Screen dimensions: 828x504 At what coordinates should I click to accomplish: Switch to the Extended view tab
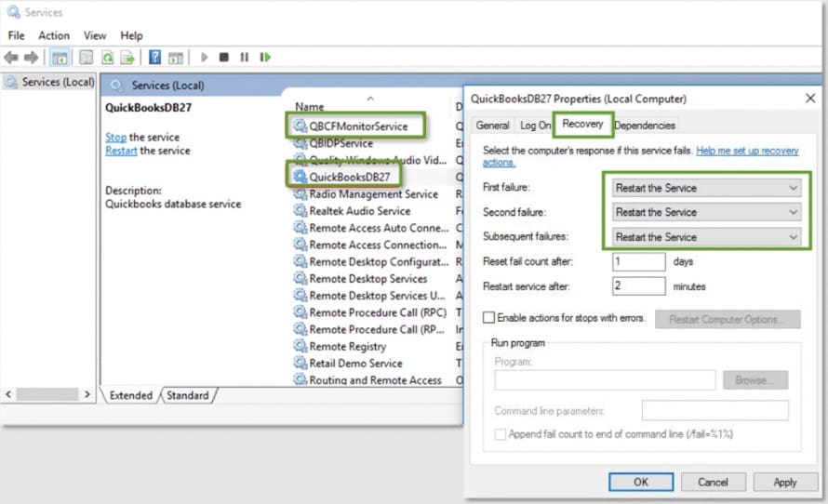click(131, 395)
